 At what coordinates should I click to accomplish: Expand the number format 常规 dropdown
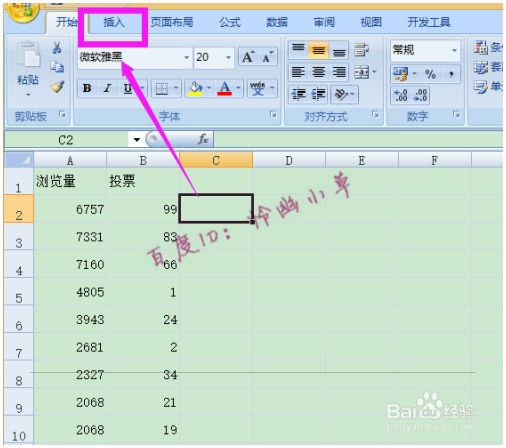coord(454,51)
